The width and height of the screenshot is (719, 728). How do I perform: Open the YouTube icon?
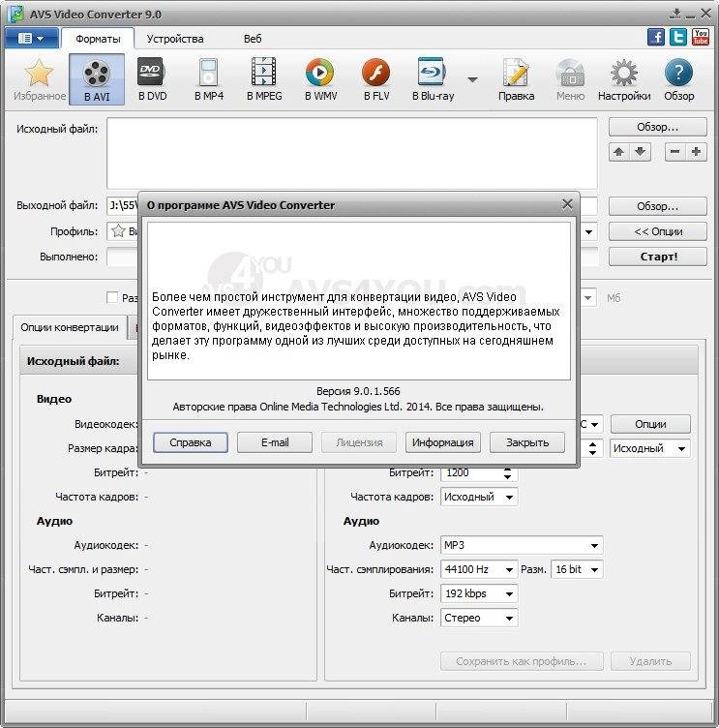[701, 37]
